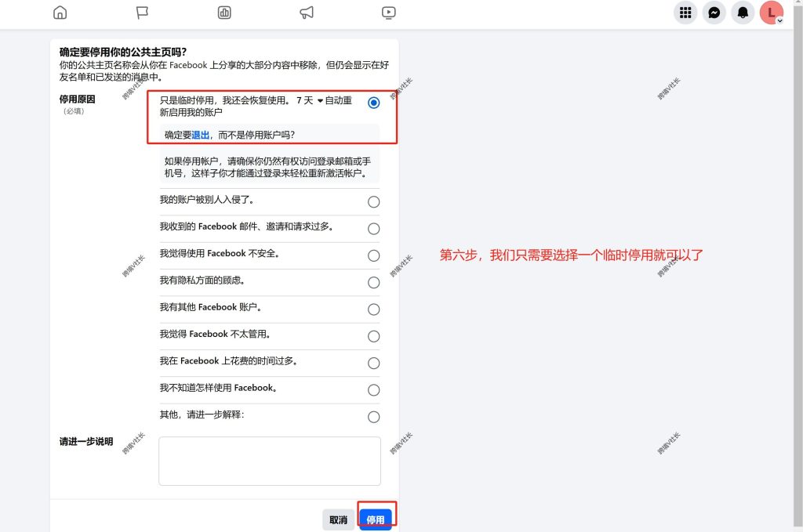
Task: Select the 我的账户被别人入侵了 radio button
Action: click(374, 201)
